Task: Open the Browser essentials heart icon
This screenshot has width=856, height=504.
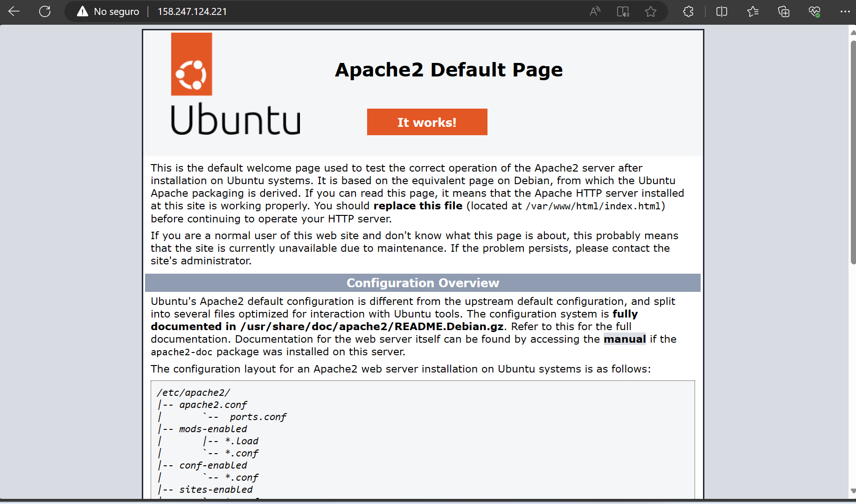Action: [x=814, y=12]
